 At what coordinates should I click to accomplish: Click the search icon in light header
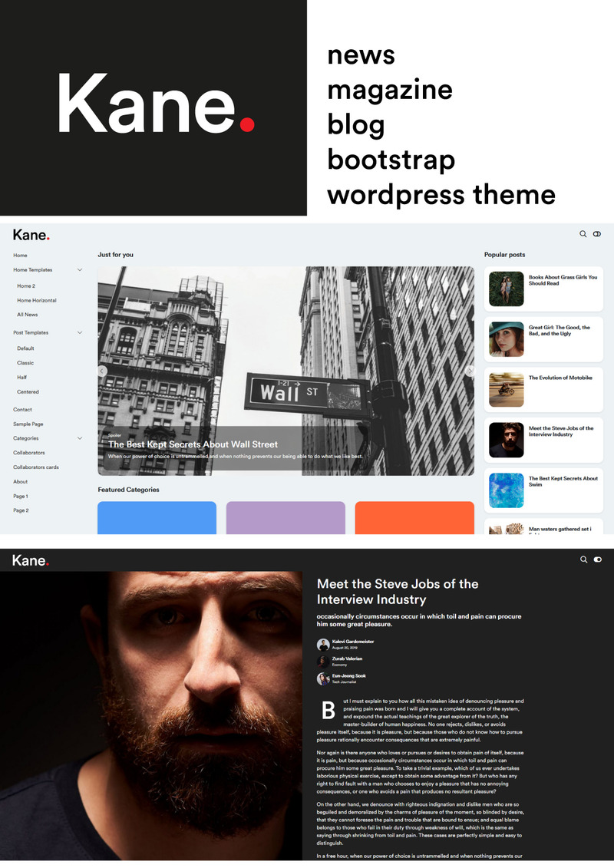[x=583, y=234]
